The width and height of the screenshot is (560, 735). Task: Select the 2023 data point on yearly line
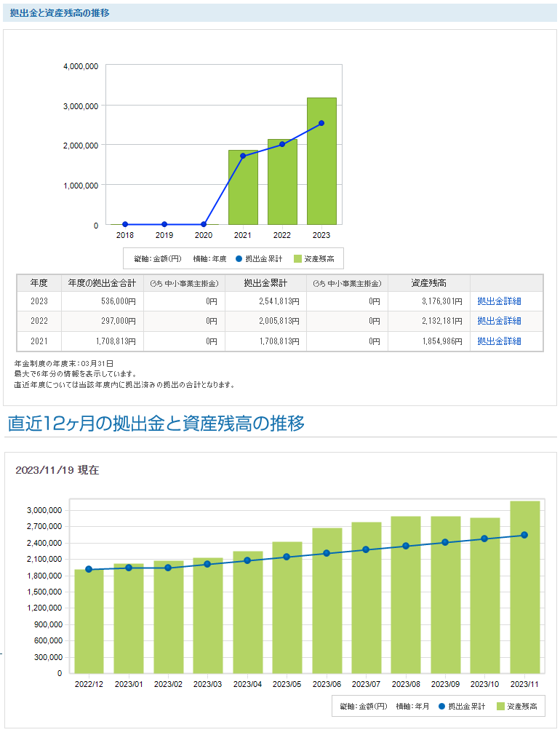(x=321, y=123)
